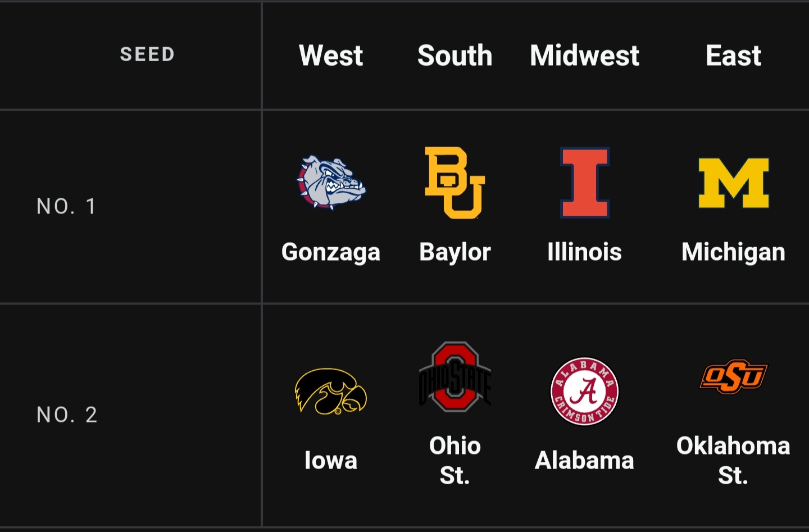Screen dimensions: 809x532
Task: Select the East region column header
Action: coord(733,56)
